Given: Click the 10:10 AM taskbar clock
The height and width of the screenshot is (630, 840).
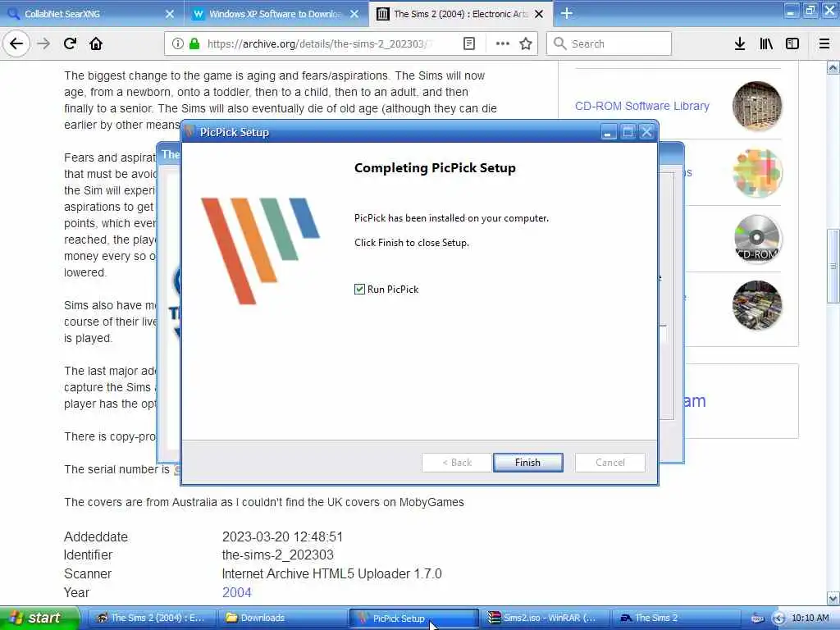Looking at the screenshot, I should pyautogui.click(x=810, y=618).
